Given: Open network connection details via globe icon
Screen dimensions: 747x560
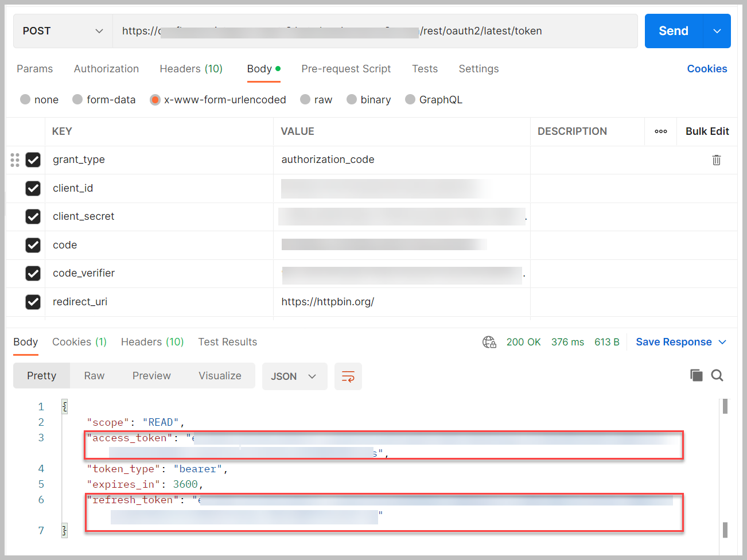Looking at the screenshot, I should (489, 341).
